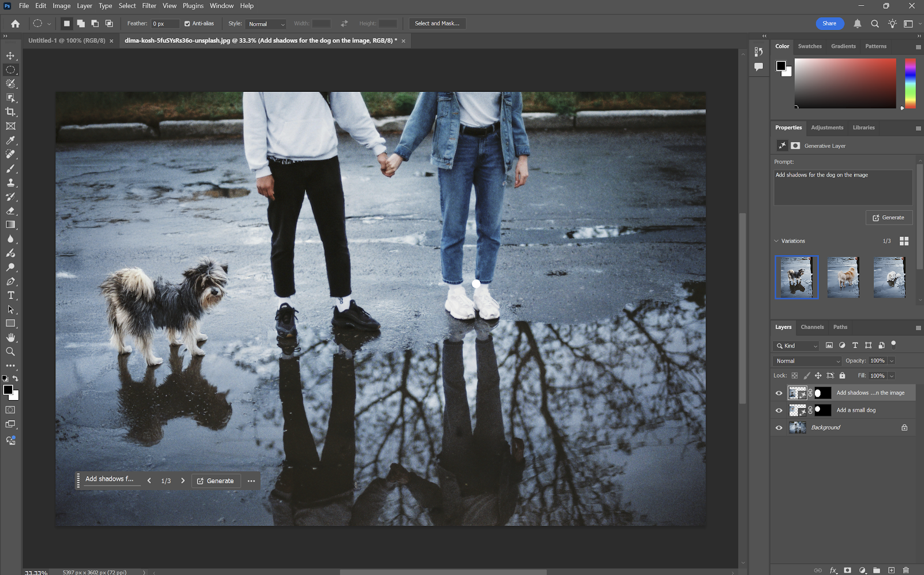Open the Style dropdown in options bar

coord(266,24)
